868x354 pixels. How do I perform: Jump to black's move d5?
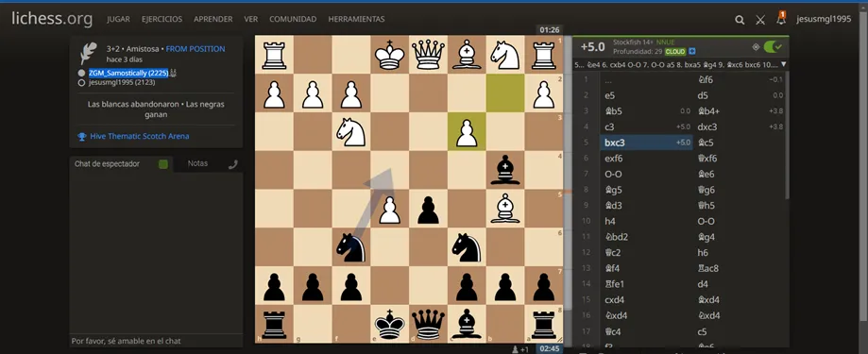(703, 95)
